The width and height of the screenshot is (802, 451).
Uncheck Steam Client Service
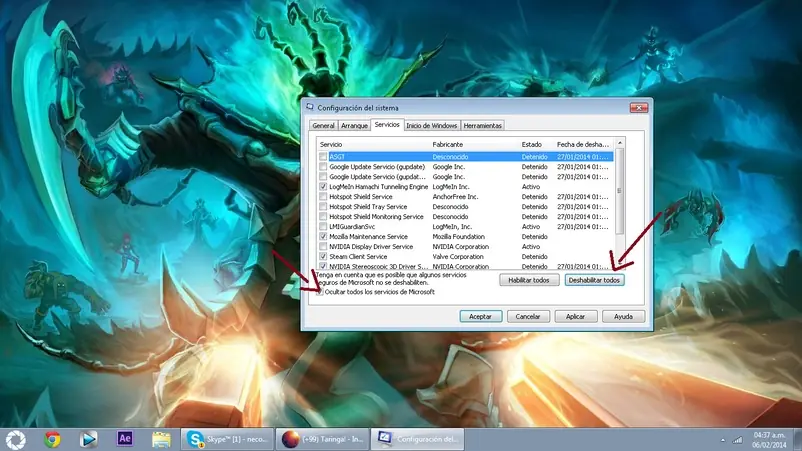click(x=323, y=257)
